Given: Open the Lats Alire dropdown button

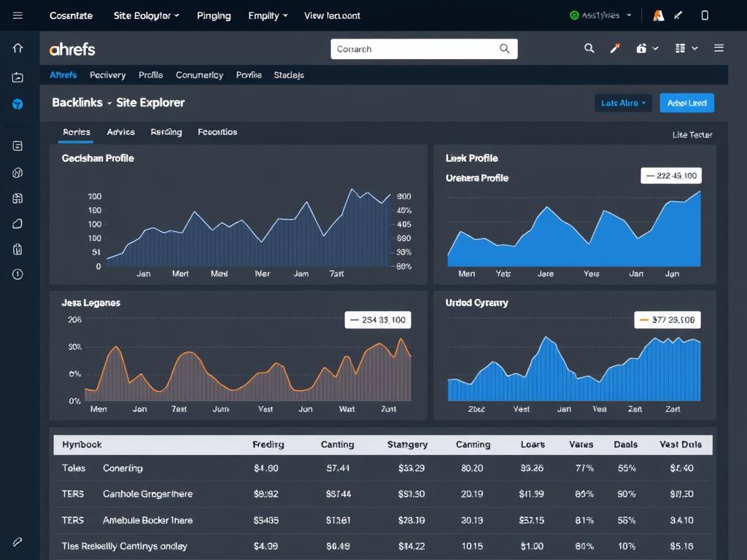Looking at the screenshot, I should coord(623,103).
